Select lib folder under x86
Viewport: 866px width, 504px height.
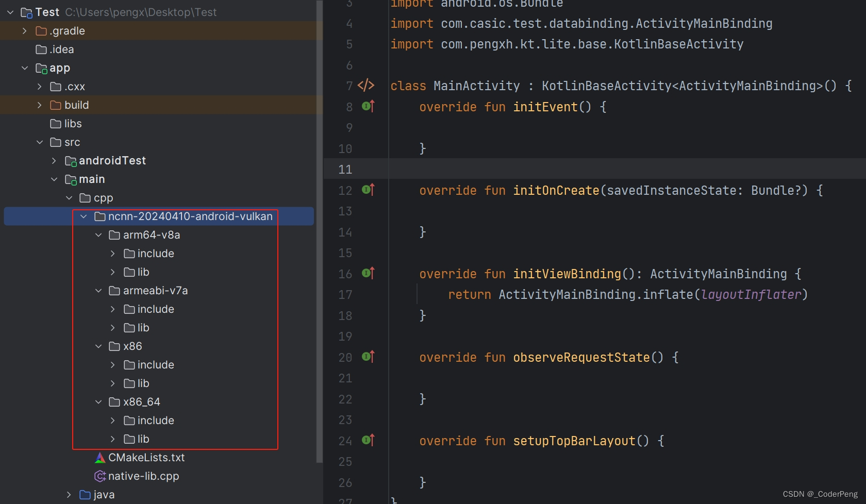coord(143,383)
